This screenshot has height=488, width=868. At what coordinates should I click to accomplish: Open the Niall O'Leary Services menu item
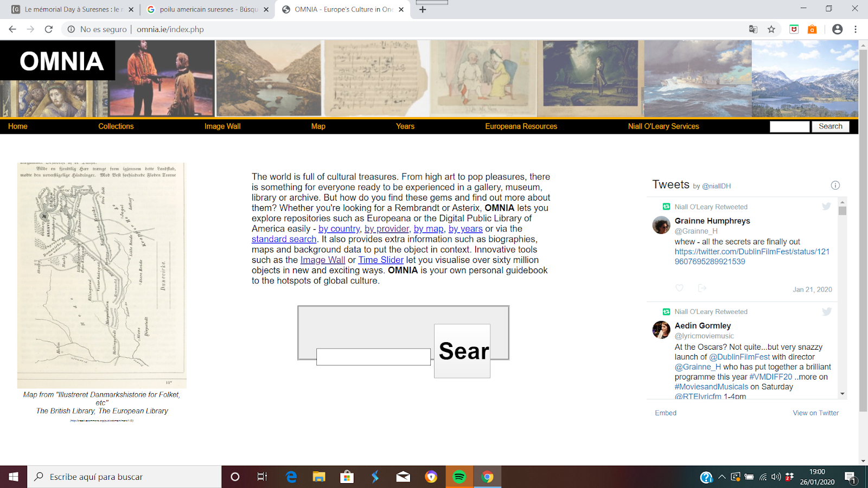tap(663, 126)
